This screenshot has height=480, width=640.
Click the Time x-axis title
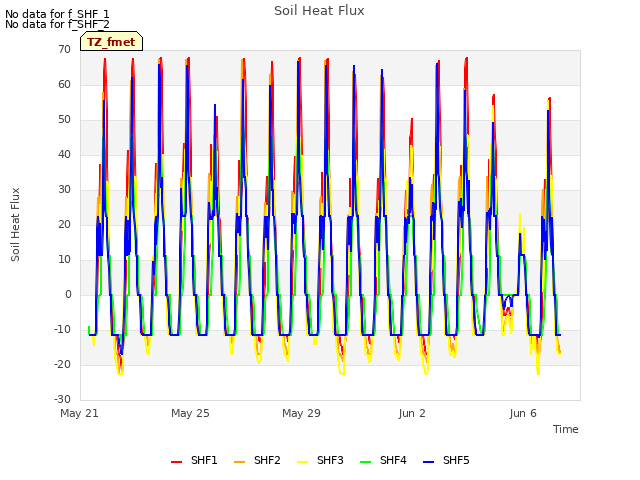pyautogui.click(x=566, y=429)
